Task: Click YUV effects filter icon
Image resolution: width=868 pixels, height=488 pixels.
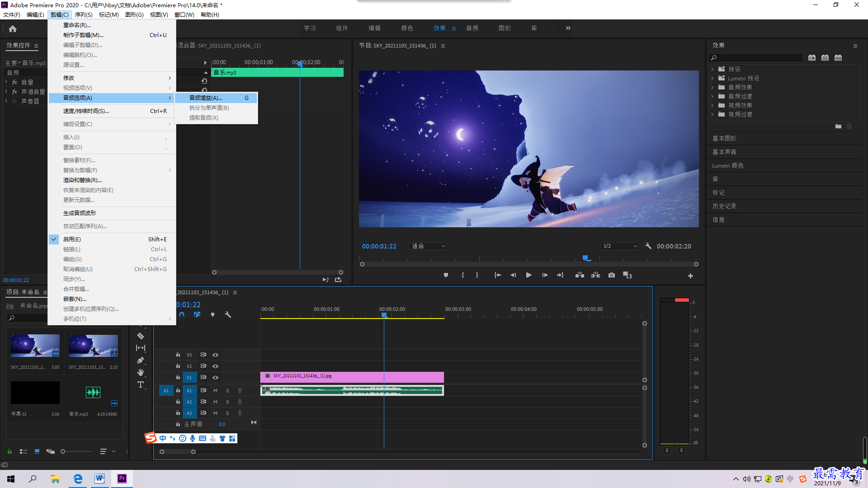Action: click(x=838, y=58)
